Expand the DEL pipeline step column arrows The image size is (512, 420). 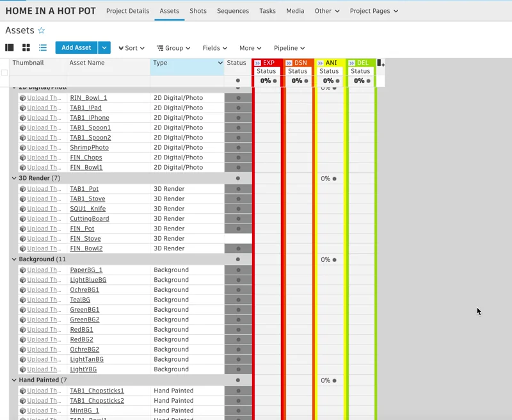[x=351, y=63]
